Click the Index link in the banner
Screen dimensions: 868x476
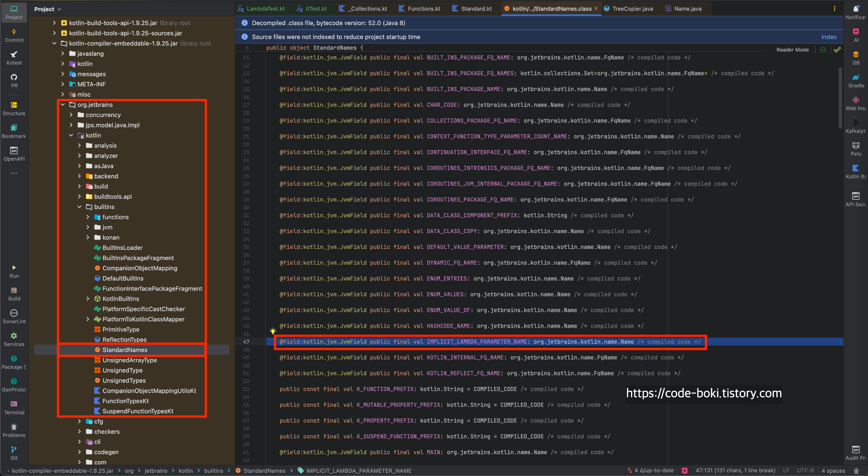829,37
